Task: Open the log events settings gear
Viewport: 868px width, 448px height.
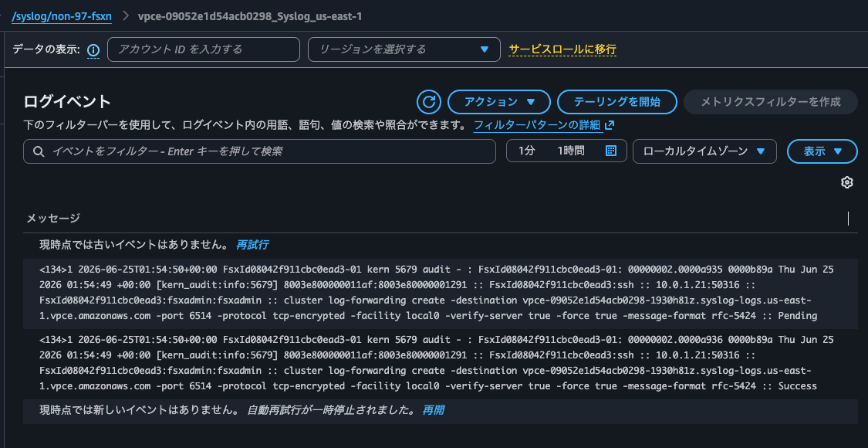Action: [846, 182]
